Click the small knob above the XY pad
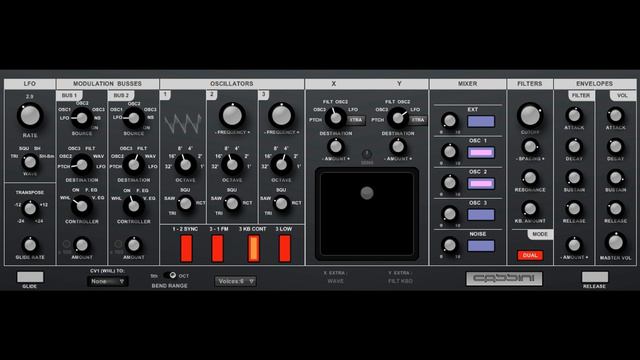This screenshot has height=360, width=640. [367, 154]
